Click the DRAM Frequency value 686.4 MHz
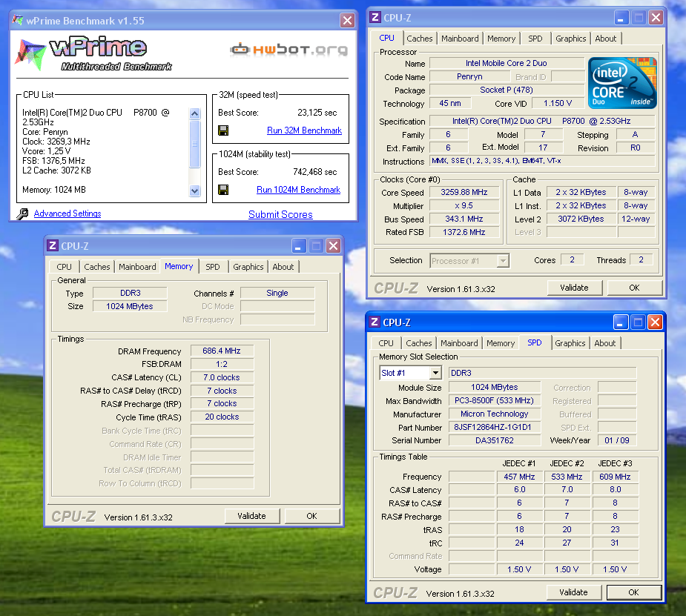The image size is (686, 616). pos(222,351)
